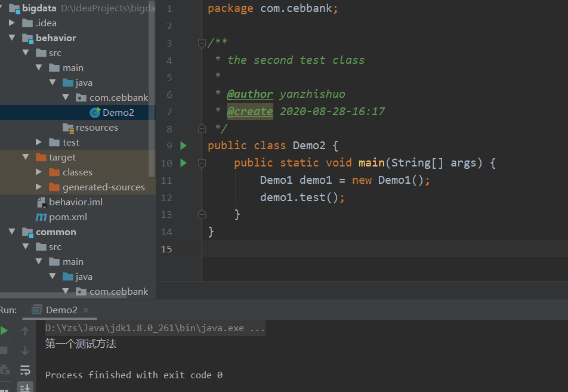568x392 pixels.
Task: Collapse the common module
Action: tap(12, 232)
